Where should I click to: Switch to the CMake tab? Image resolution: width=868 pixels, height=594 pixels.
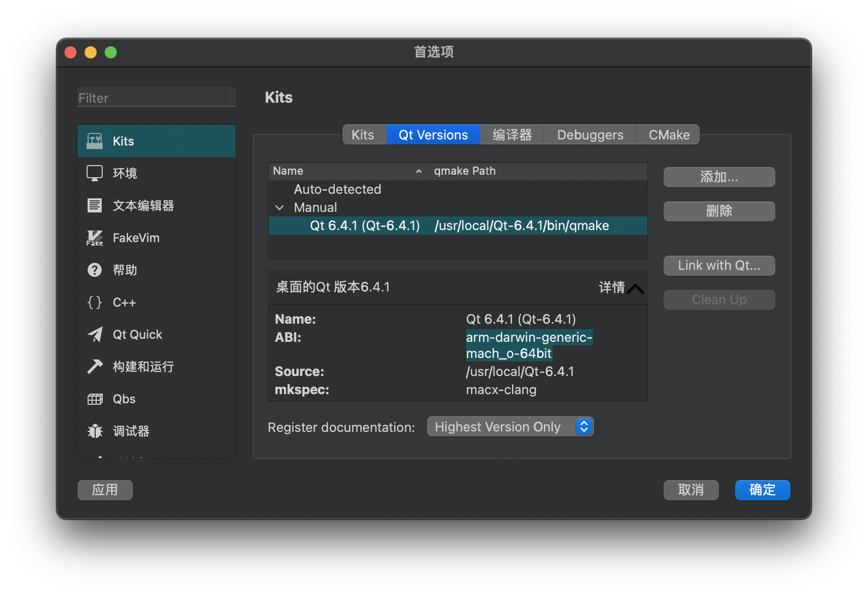click(x=668, y=135)
